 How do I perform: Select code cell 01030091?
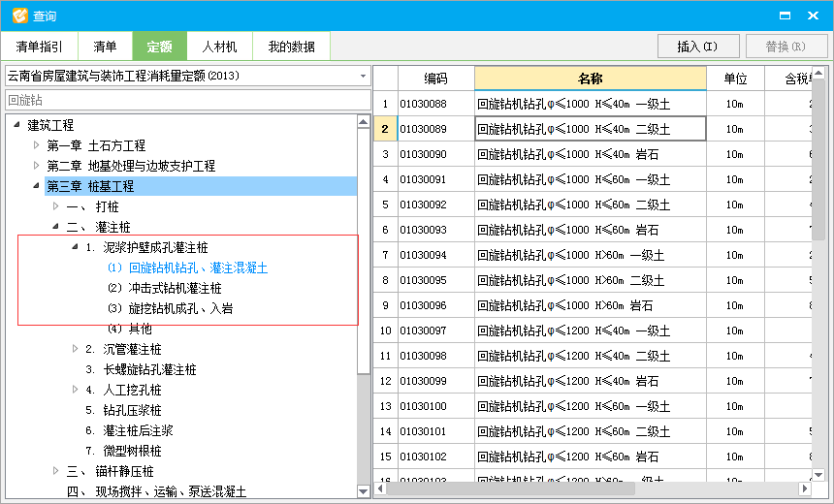coord(436,179)
